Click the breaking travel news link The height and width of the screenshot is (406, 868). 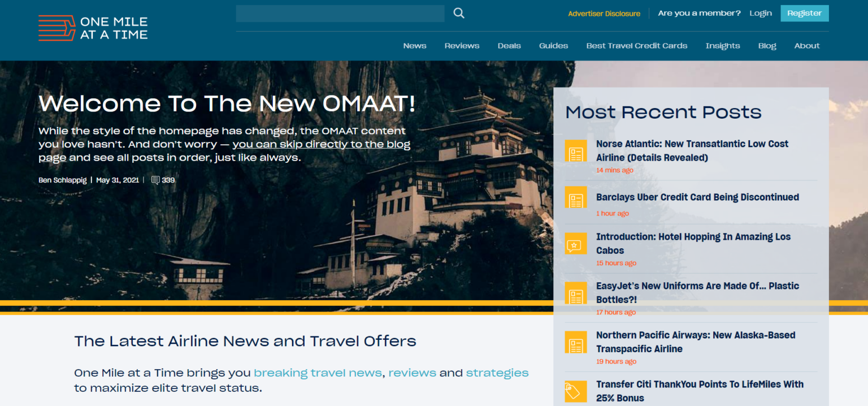pyautogui.click(x=318, y=373)
